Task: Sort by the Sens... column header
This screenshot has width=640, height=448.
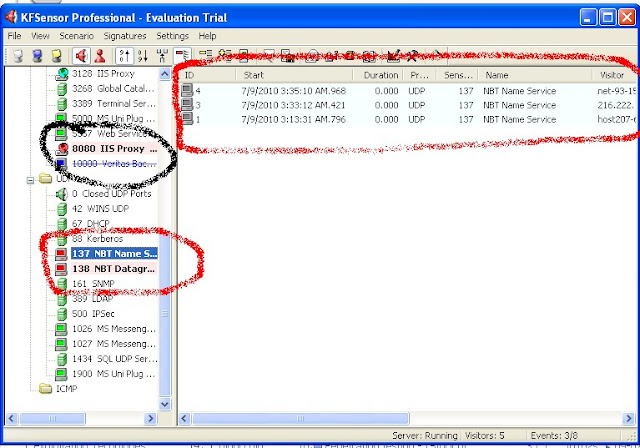Action: click(x=457, y=75)
